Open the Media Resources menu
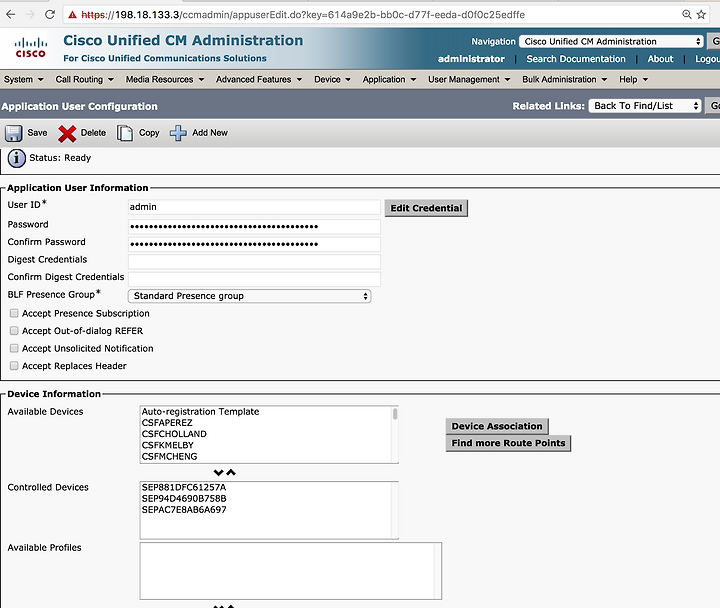720x608 pixels. pyautogui.click(x=165, y=79)
